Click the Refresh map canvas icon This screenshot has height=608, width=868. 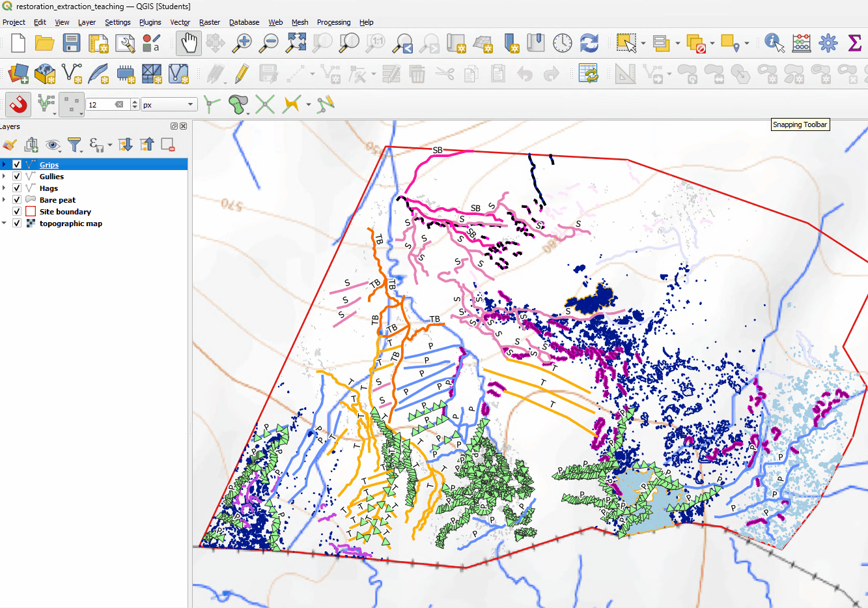tap(589, 43)
